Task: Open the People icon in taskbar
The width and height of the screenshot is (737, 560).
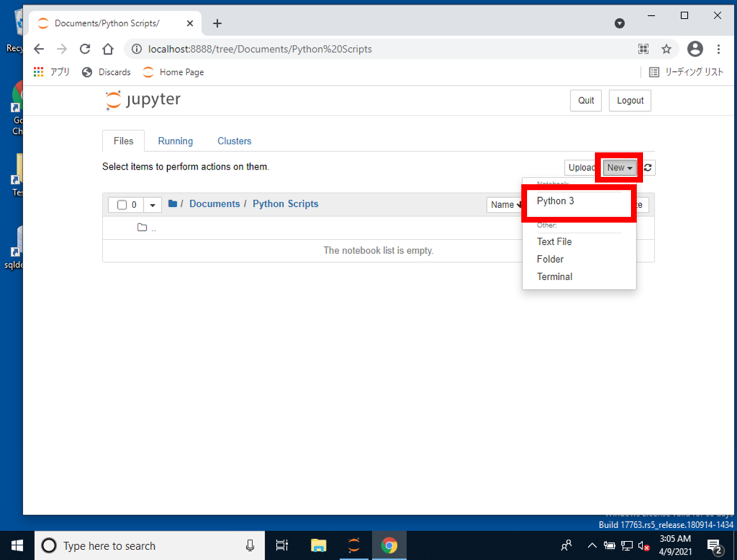Action: click(x=567, y=545)
